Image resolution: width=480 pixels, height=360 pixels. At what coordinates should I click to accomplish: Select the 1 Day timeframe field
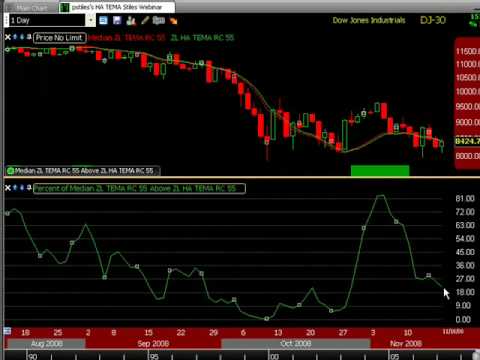[x=47, y=20]
